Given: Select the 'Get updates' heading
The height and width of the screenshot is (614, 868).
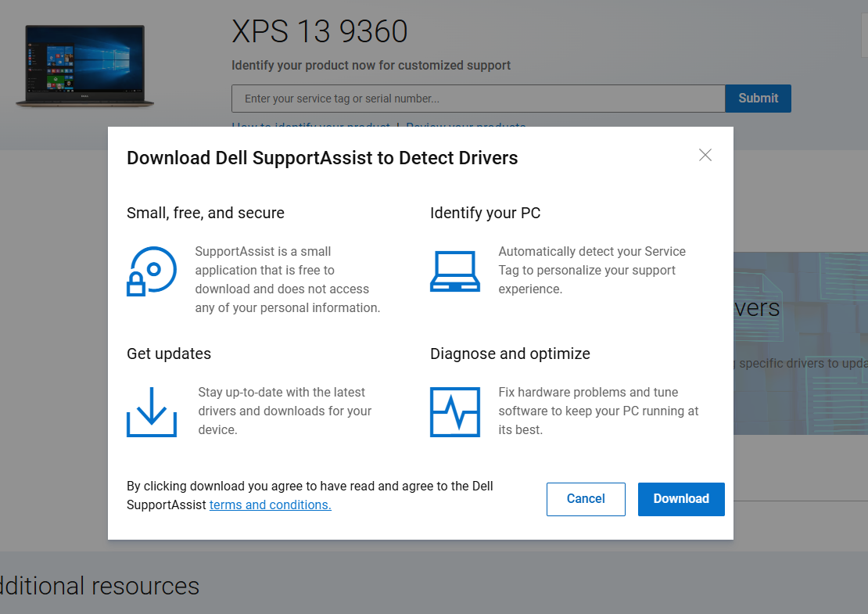Looking at the screenshot, I should click(x=169, y=354).
